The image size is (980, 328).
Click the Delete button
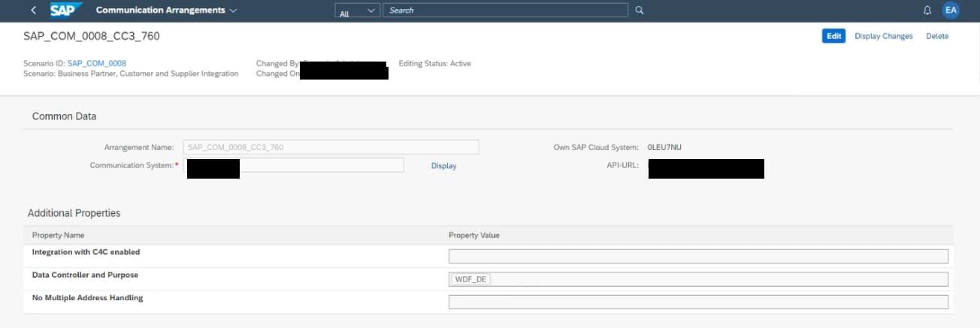click(936, 36)
